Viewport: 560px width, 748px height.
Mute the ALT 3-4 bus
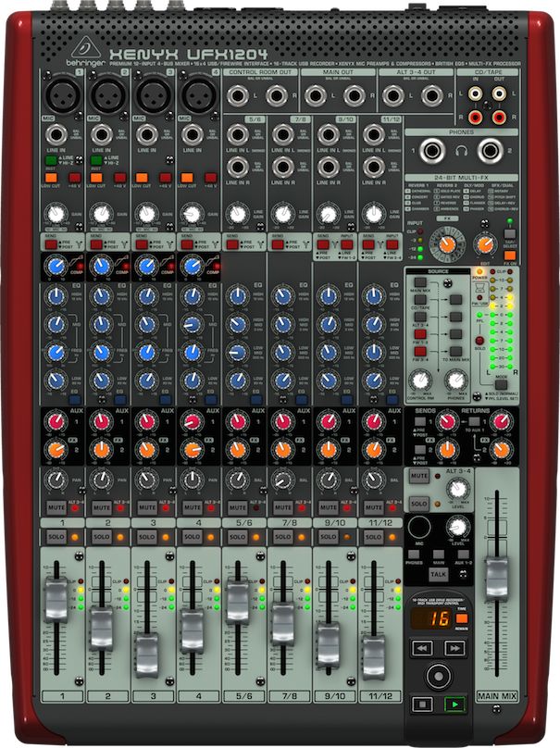pos(418,476)
